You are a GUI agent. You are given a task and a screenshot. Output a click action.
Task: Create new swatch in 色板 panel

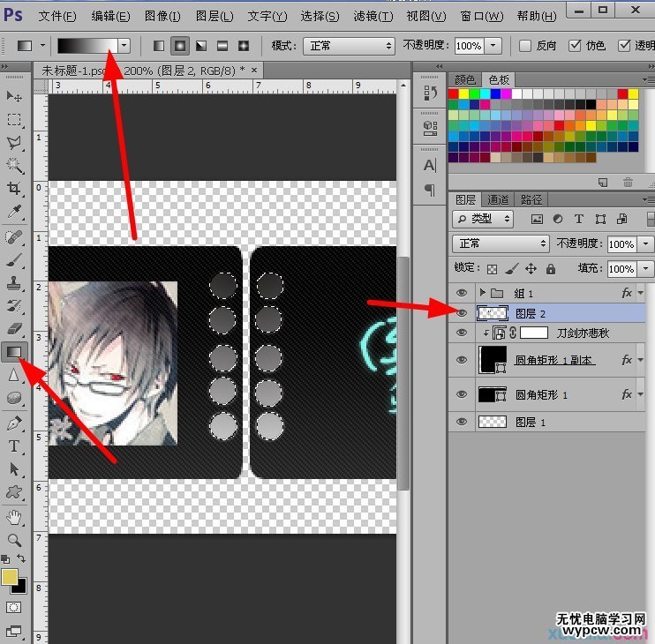(603, 183)
